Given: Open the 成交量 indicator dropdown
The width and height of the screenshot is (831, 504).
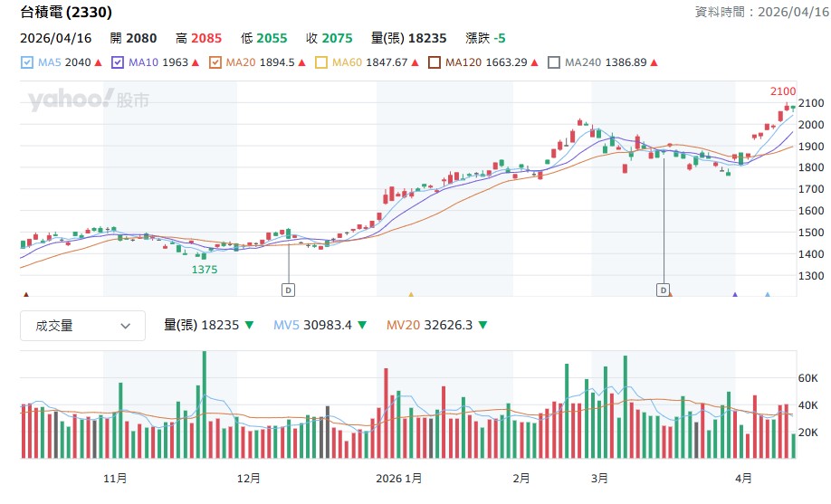Looking at the screenshot, I should click(82, 326).
